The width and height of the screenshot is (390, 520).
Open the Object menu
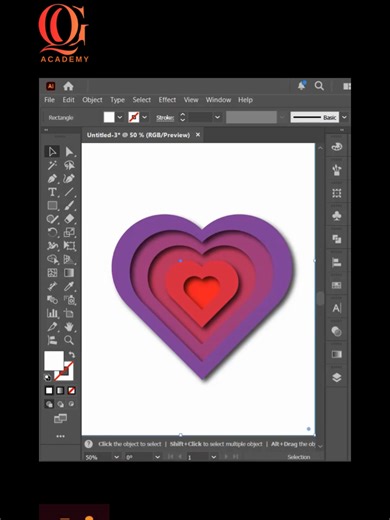pos(92,100)
